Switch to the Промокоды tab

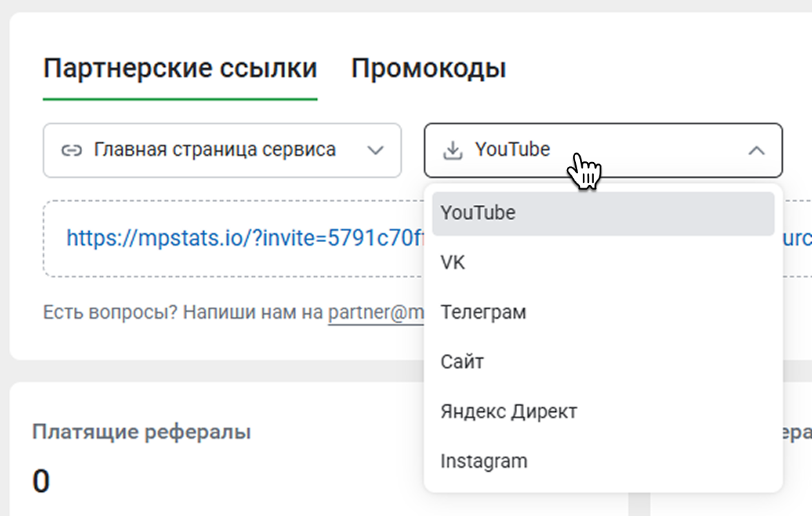tap(428, 69)
